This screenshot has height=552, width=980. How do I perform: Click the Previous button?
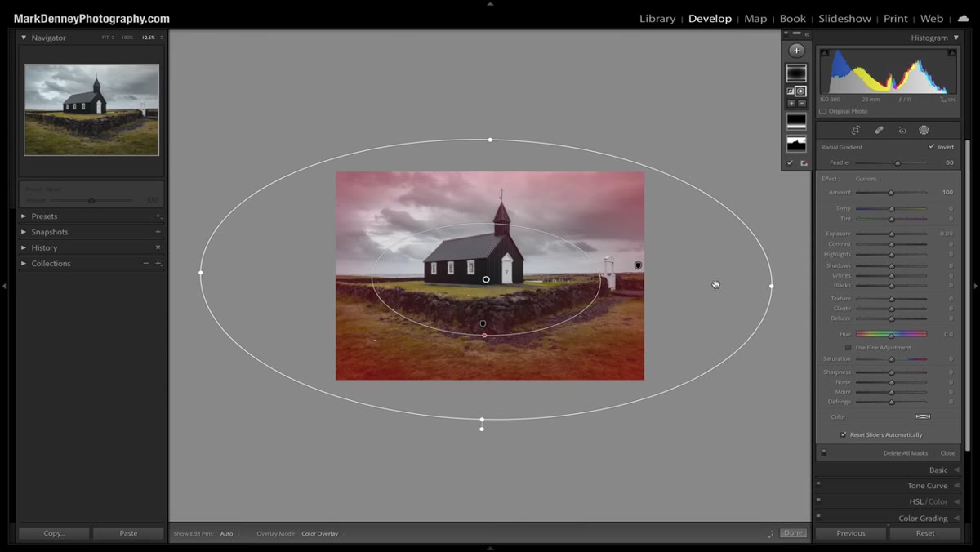850,533
